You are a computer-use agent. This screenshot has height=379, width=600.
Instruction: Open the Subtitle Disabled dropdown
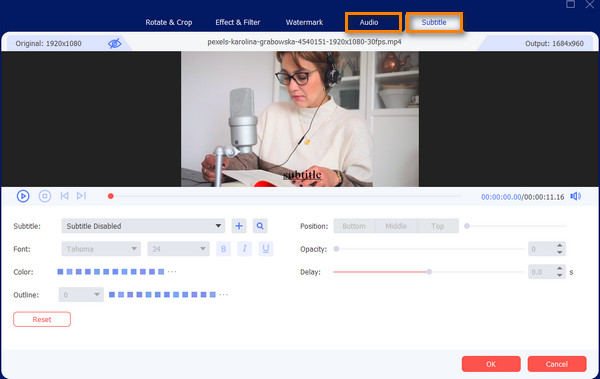(143, 226)
